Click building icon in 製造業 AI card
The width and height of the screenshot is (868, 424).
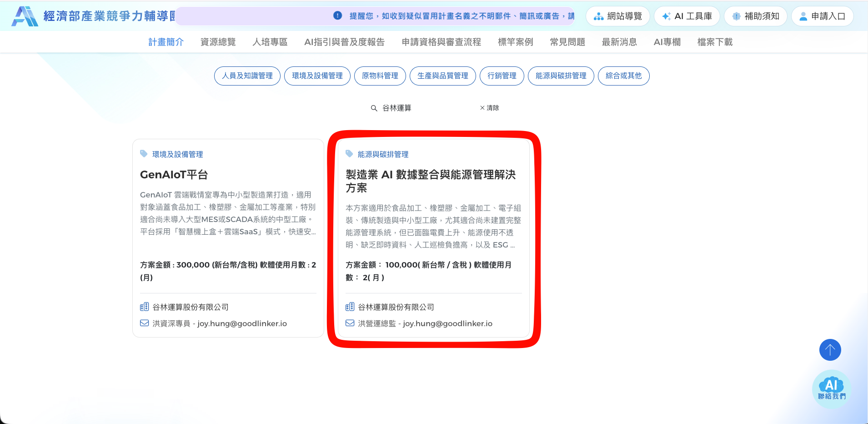[x=350, y=307]
